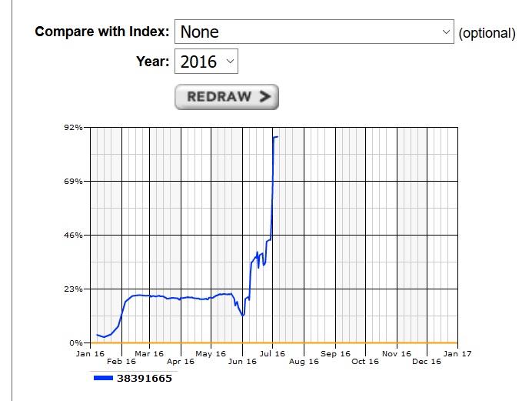532x401 pixels.
Task: Click the chart line's peak in July
Action: 276,137
